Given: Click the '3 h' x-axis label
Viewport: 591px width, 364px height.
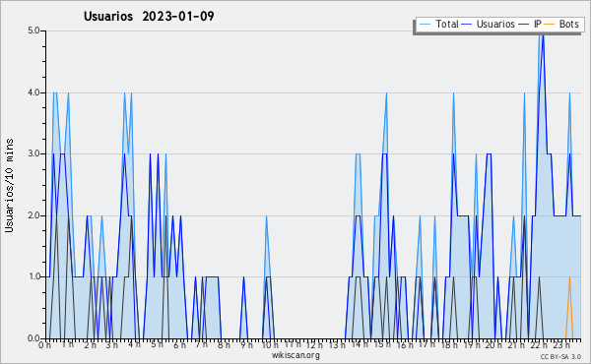Looking at the screenshot, I should coord(112,345).
